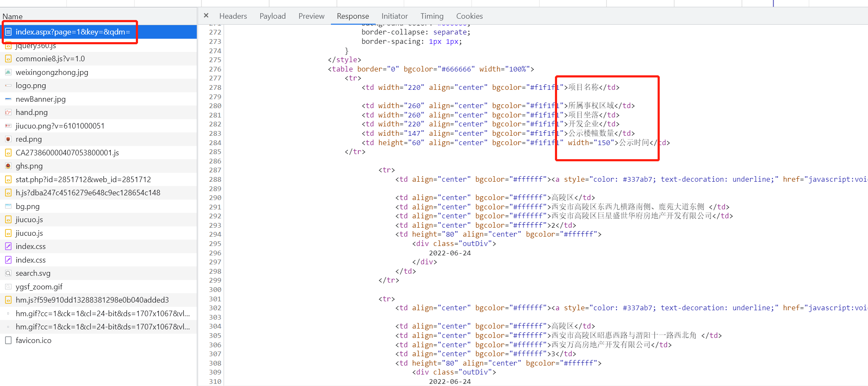This screenshot has width=868, height=386.
Task: Click the Name column header
Action: [12, 17]
